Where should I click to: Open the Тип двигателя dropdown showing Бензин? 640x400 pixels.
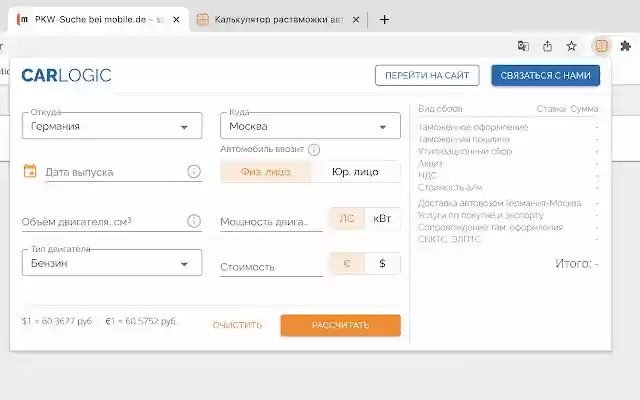click(112, 262)
